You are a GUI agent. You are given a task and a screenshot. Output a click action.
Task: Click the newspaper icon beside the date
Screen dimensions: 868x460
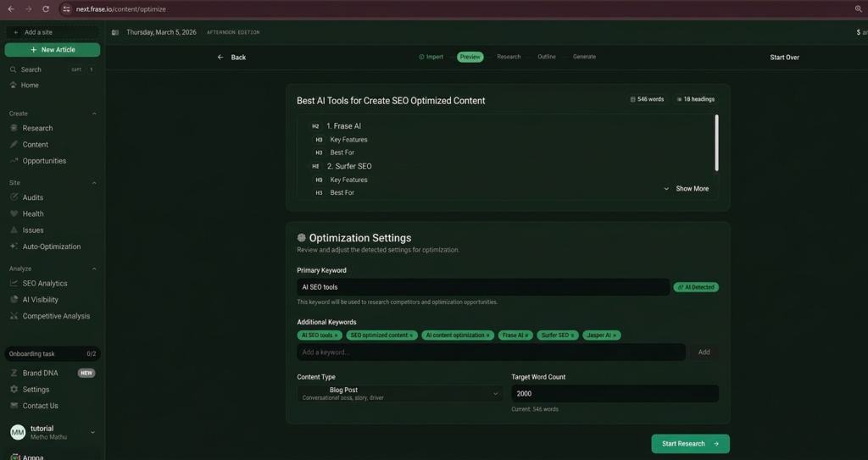click(x=115, y=33)
